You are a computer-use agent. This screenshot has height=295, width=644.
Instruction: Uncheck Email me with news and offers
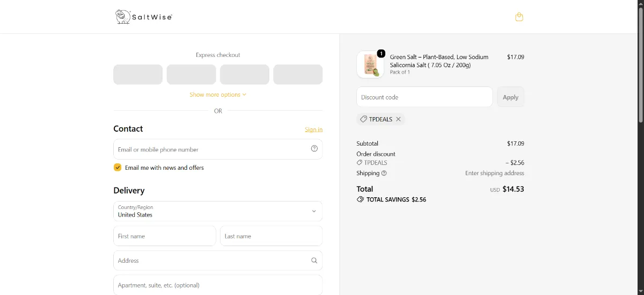coord(118,168)
